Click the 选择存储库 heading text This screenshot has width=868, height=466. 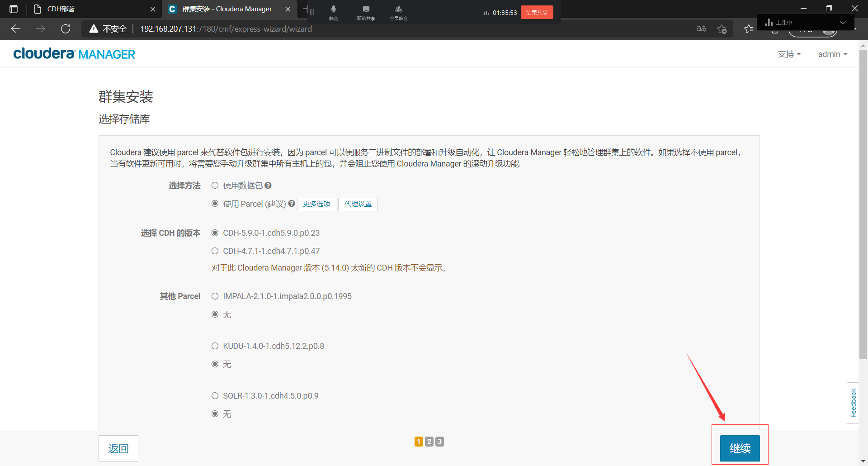coord(124,119)
